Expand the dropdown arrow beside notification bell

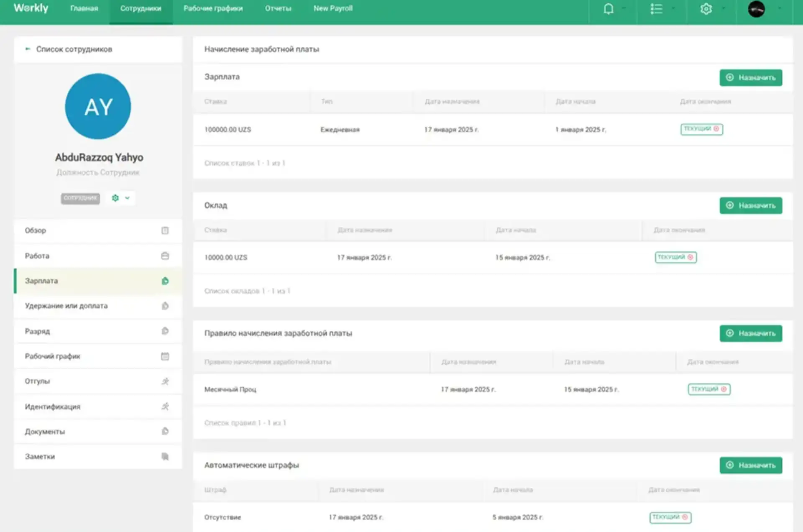click(624, 8)
